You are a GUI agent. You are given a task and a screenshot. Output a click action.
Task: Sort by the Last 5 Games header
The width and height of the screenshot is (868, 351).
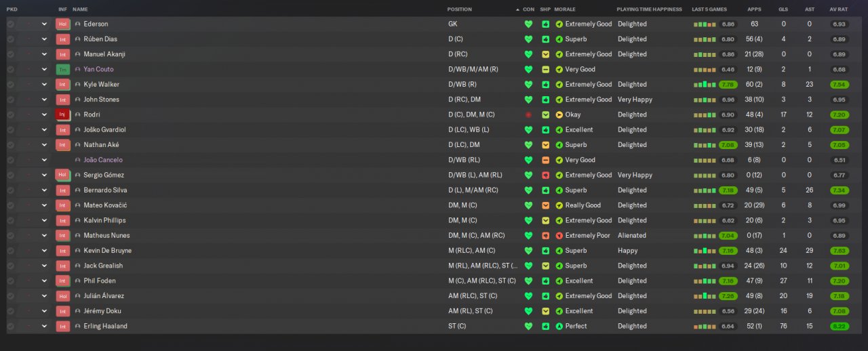[709, 9]
